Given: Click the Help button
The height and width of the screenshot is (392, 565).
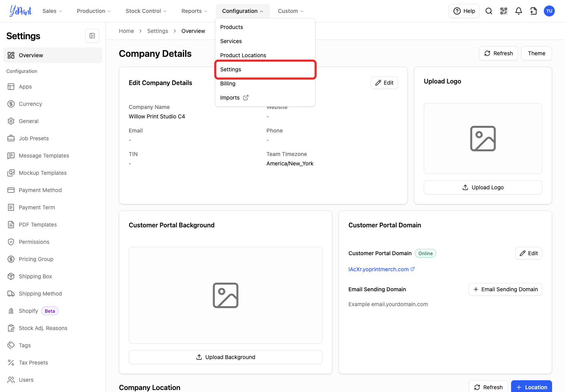Looking at the screenshot, I should tap(464, 11).
